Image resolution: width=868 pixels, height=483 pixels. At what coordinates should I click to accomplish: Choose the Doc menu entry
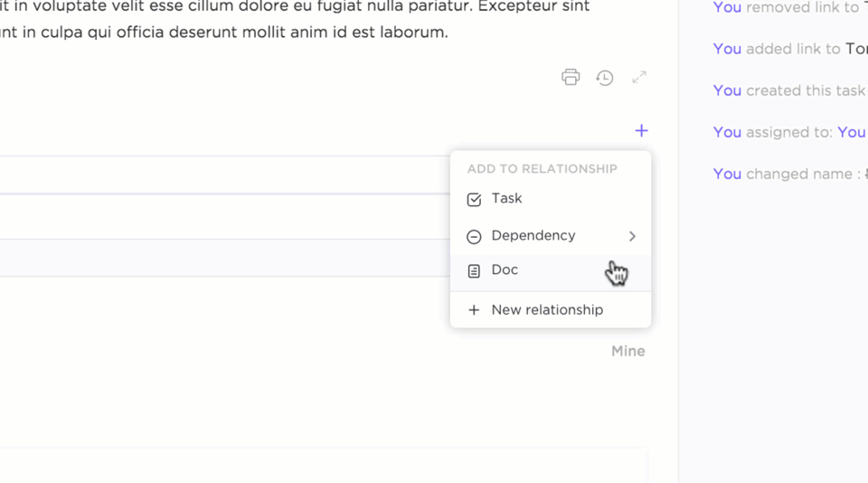(x=505, y=270)
